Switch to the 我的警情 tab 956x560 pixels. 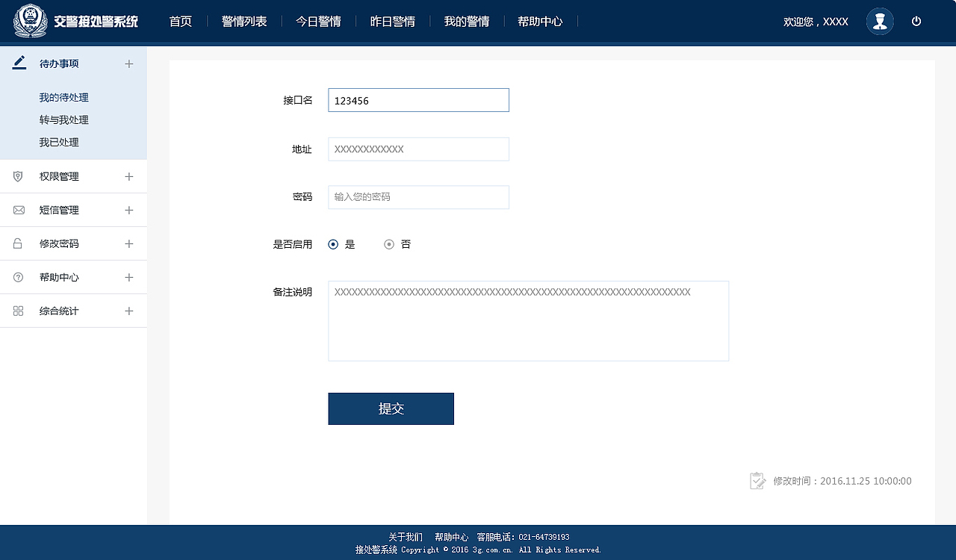[467, 22]
